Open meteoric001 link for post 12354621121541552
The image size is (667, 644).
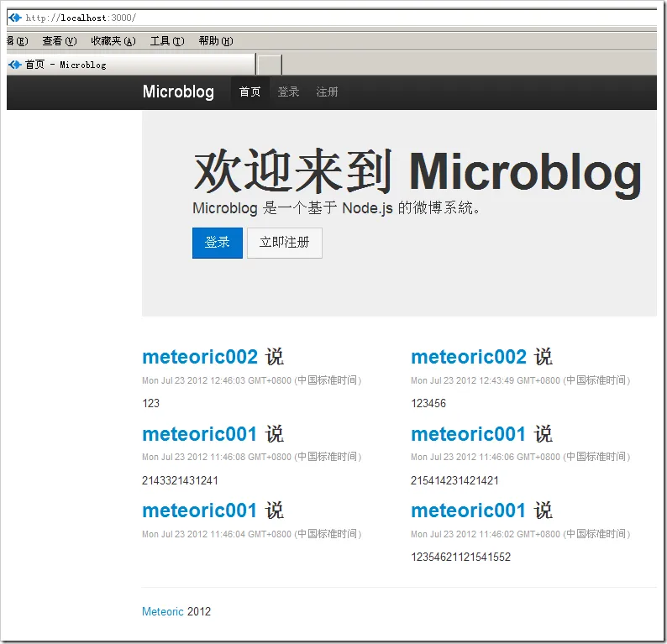pos(469,511)
